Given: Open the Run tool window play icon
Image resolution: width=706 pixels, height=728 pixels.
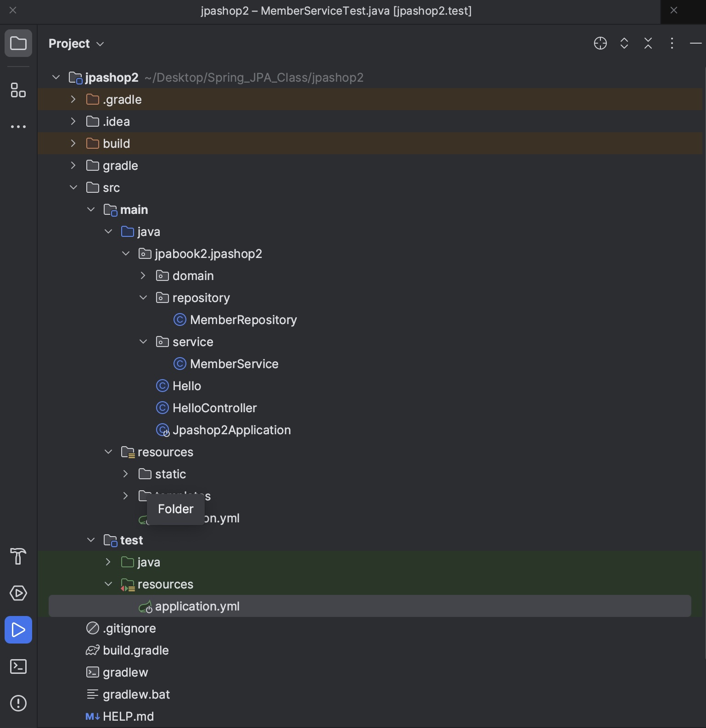Looking at the screenshot, I should pos(18,630).
